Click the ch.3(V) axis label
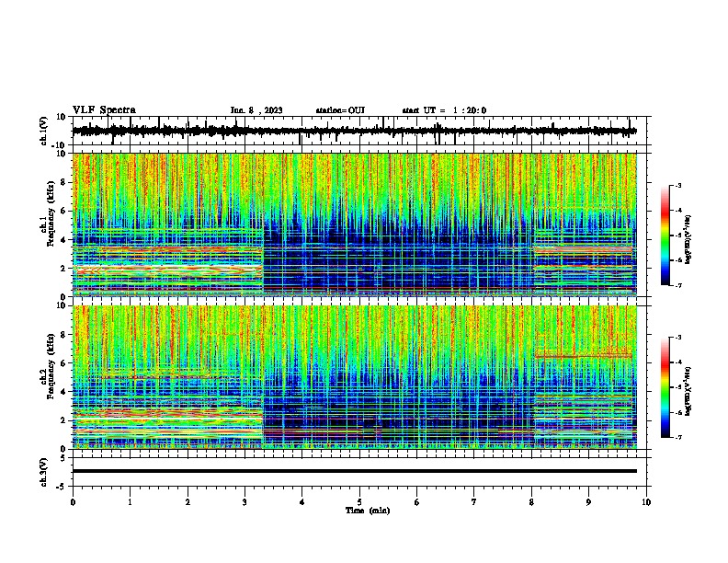728x563 pixels. (43, 472)
